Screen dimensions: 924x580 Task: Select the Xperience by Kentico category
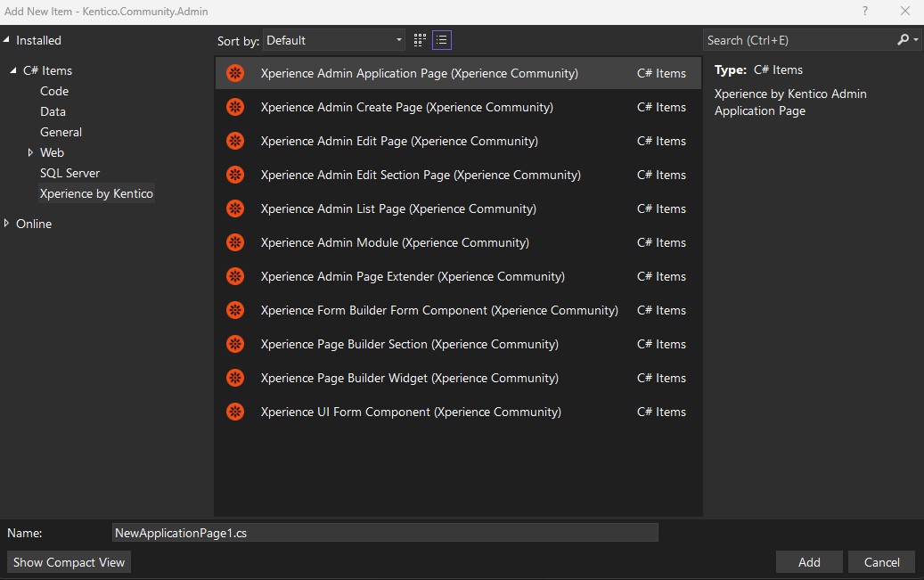(96, 193)
